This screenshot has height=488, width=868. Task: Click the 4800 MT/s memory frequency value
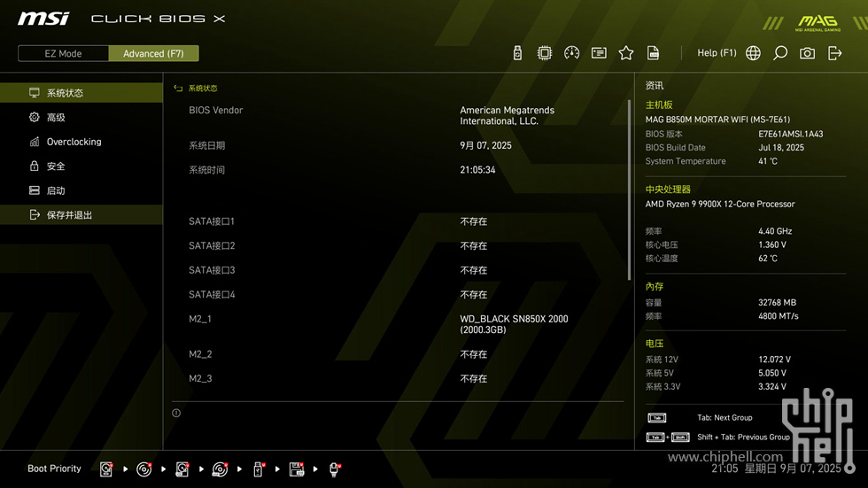779,316
